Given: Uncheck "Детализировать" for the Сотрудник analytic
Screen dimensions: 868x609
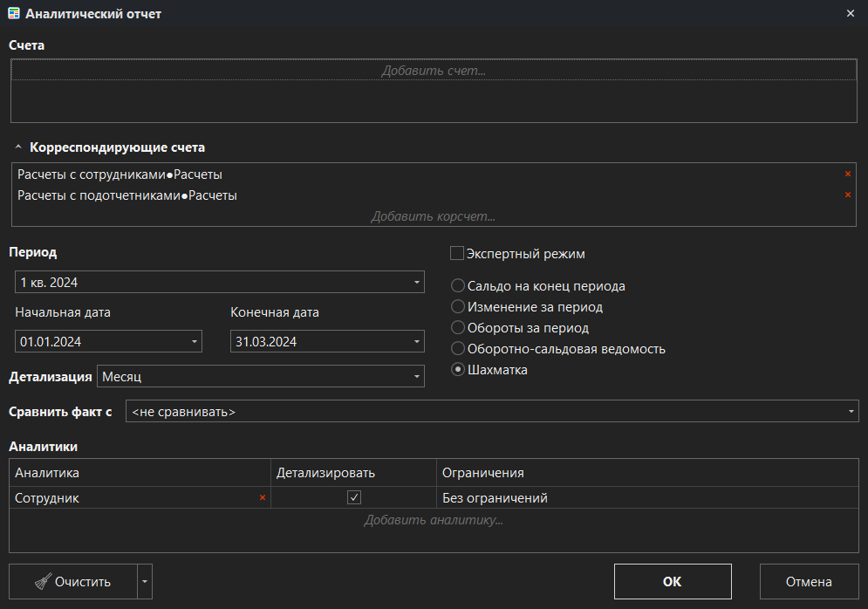Looking at the screenshot, I should click(354, 497).
